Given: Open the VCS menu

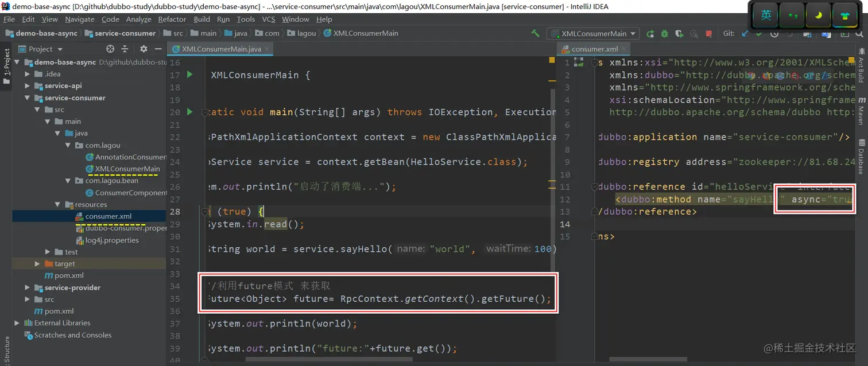Looking at the screenshot, I should click(269, 19).
